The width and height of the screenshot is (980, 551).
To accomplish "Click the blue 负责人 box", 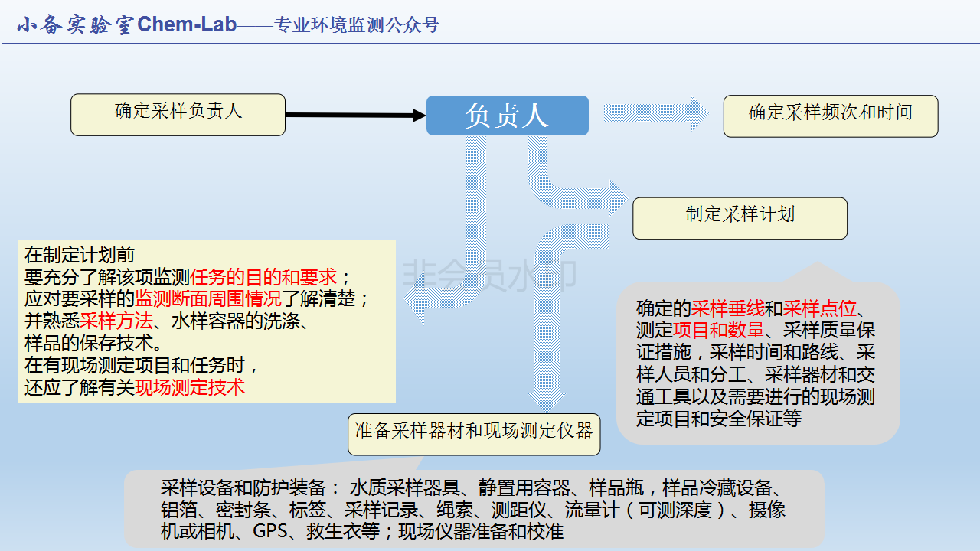I will (x=507, y=116).
